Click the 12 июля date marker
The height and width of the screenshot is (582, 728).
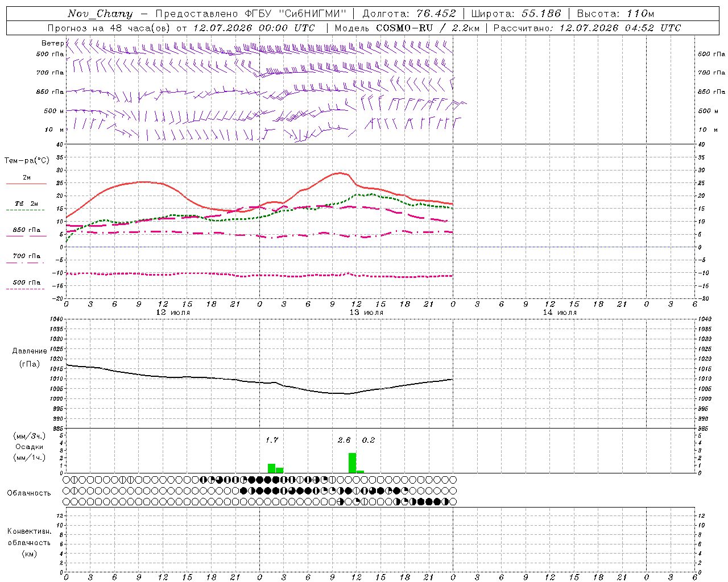click(173, 312)
